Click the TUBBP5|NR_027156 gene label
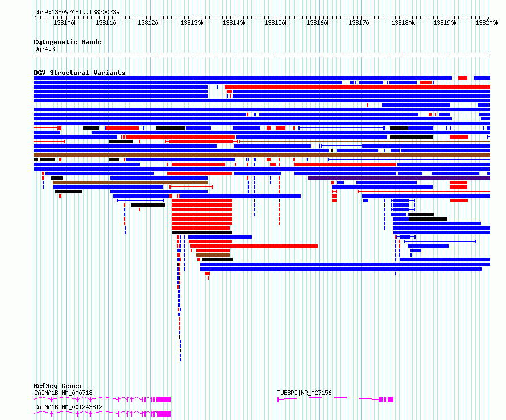 pos(304,393)
